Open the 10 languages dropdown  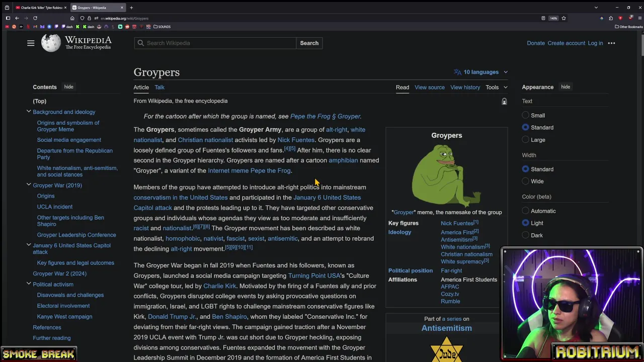click(481, 72)
